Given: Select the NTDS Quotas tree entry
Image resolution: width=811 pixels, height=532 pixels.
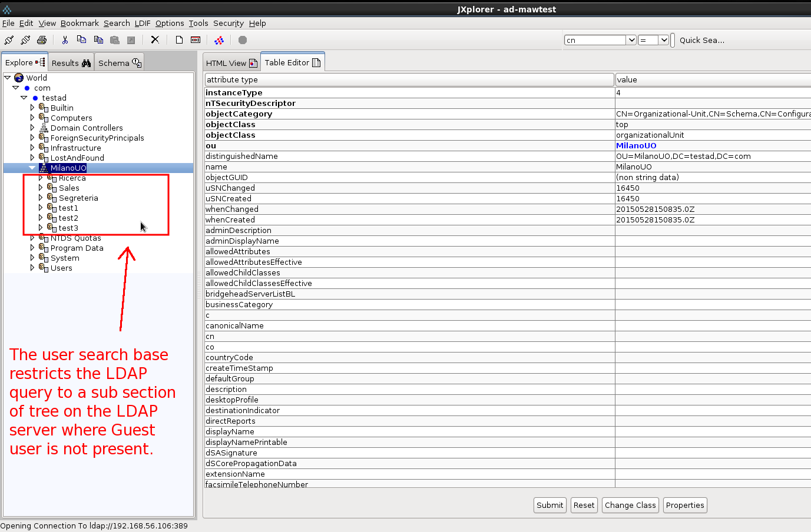Looking at the screenshot, I should tap(75, 238).
